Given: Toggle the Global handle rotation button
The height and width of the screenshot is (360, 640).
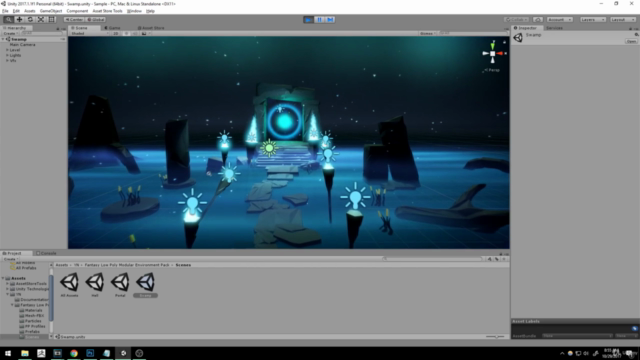Looking at the screenshot, I should [96, 19].
